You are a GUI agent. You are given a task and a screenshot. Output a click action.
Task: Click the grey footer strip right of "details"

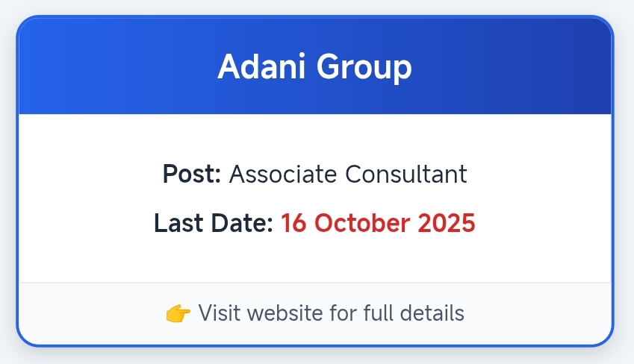tap(538, 313)
